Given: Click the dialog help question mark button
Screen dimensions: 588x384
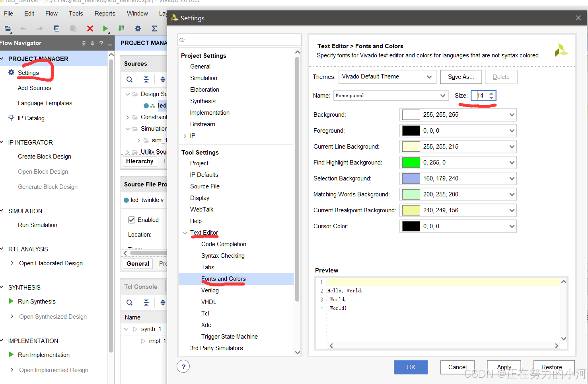Looking at the screenshot, I should (183, 366).
